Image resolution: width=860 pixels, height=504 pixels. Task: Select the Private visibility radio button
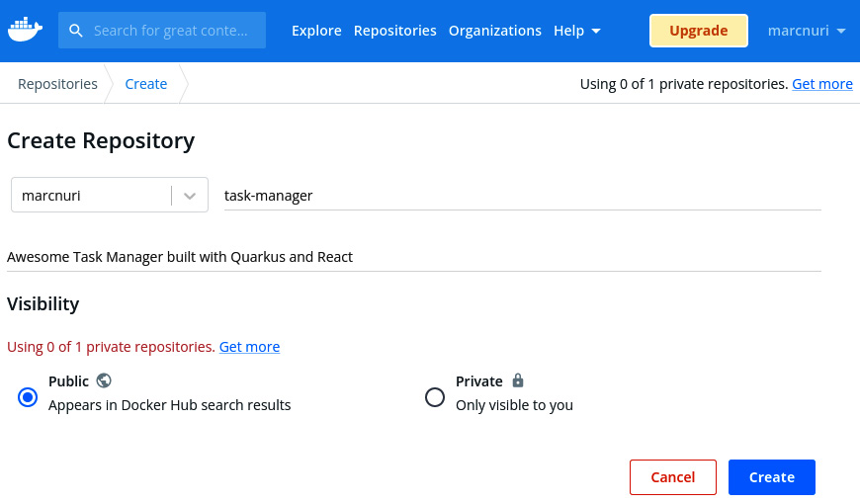click(435, 397)
